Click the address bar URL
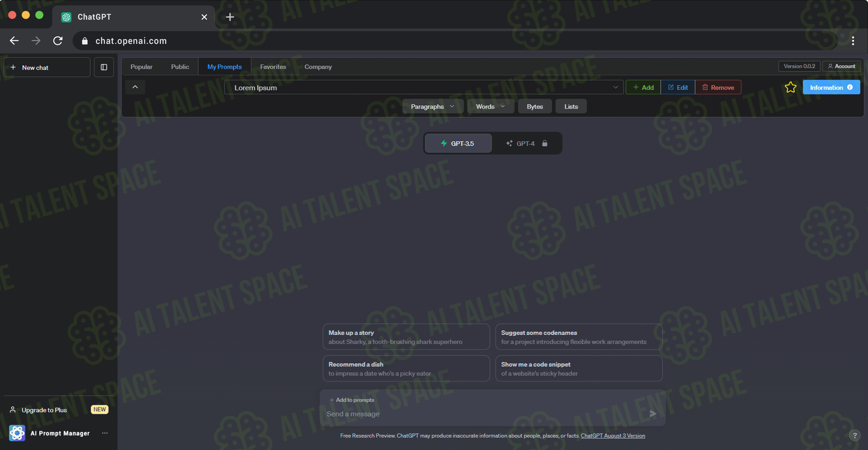Screen dimensions: 868x450 131,41
